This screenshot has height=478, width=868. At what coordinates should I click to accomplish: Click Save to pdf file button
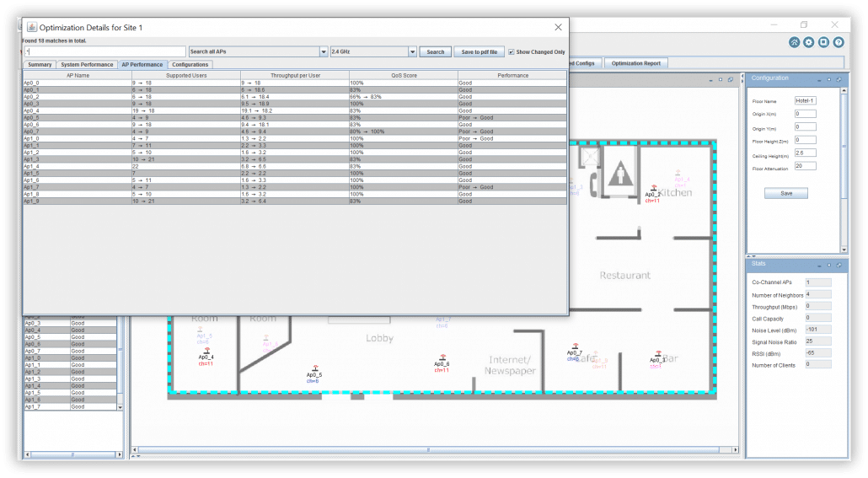(480, 51)
